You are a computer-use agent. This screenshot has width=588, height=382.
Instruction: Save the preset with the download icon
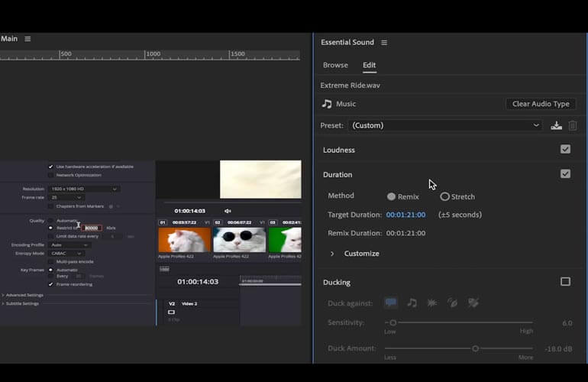[556, 125]
